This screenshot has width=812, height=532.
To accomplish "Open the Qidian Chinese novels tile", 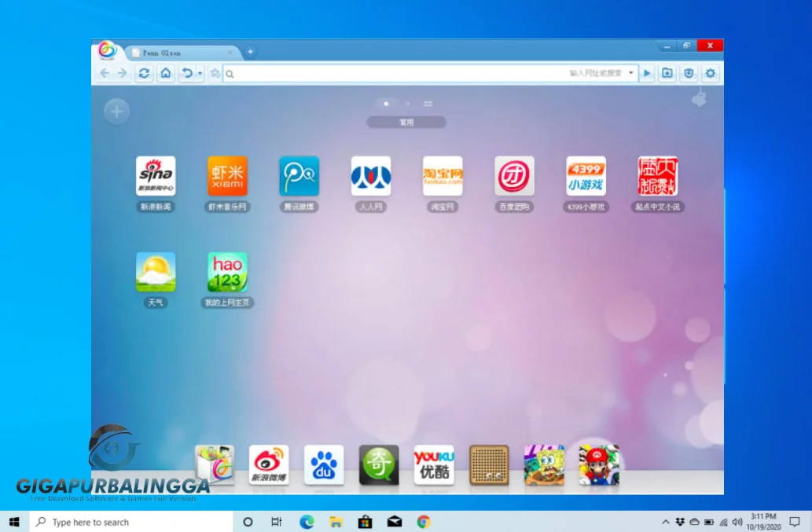I will point(656,176).
